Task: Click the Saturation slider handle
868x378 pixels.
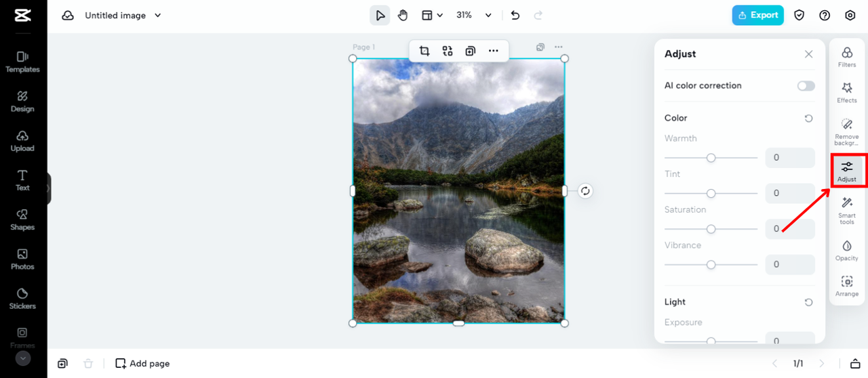Action: click(x=711, y=229)
